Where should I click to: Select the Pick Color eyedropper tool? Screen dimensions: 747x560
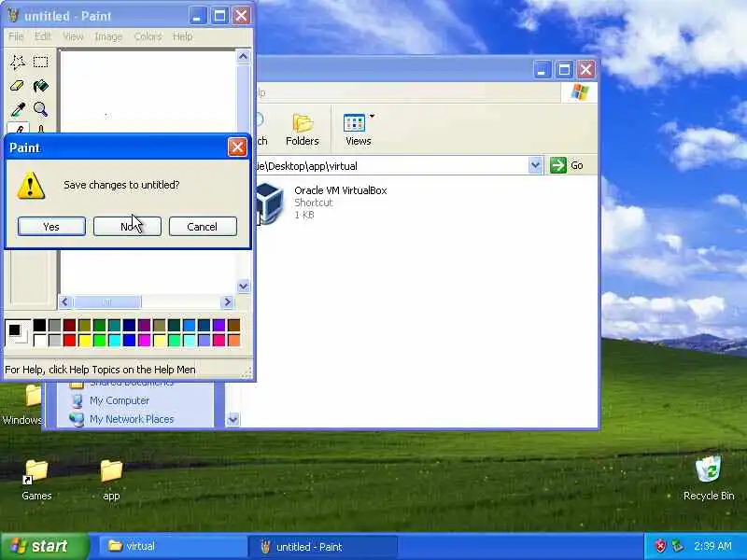(18, 109)
